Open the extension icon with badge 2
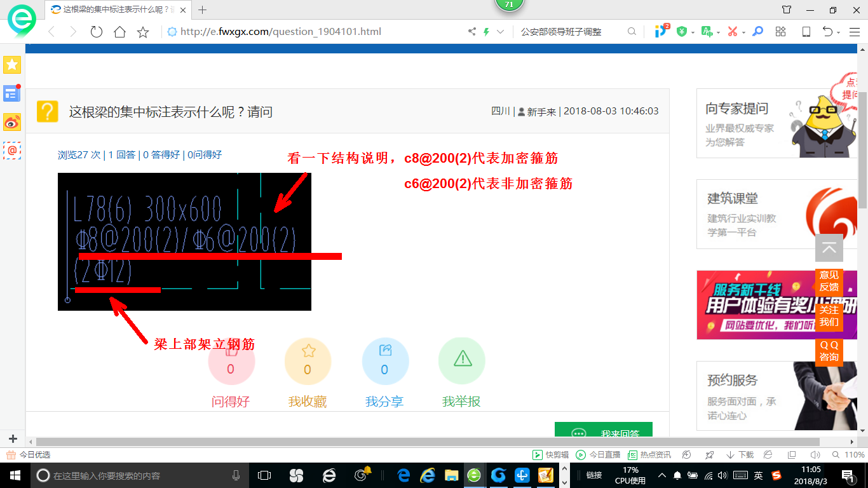The image size is (868, 488). [661, 30]
